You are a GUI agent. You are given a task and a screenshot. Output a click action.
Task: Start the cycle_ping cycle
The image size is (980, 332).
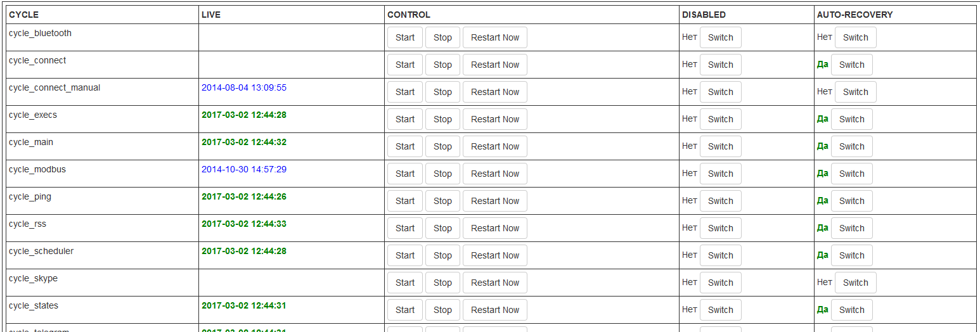404,201
